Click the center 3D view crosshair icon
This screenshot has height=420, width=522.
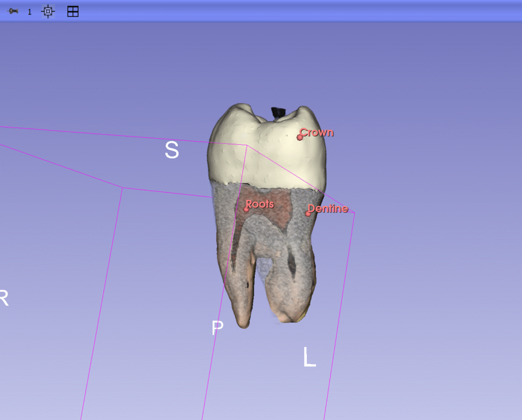pyautogui.click(x=48, y=11)
